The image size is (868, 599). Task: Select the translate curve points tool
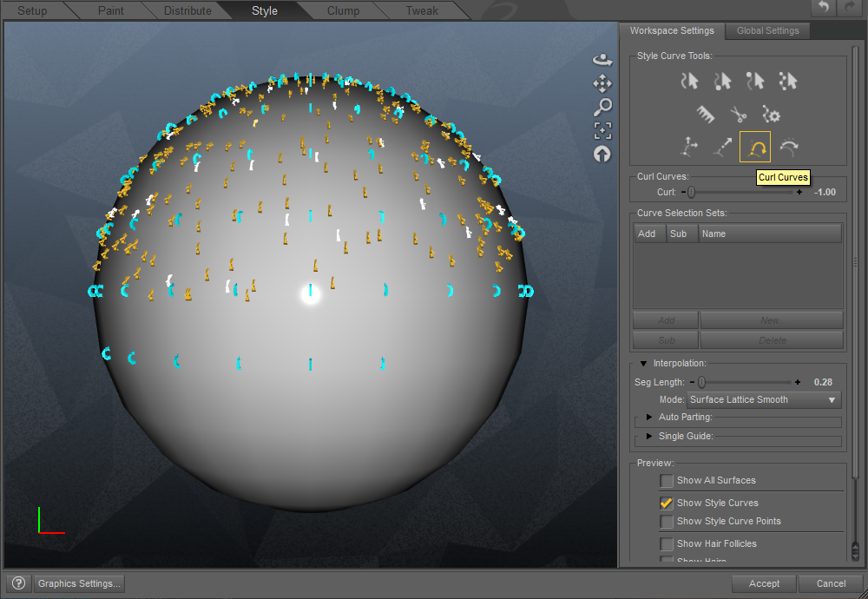689,148
